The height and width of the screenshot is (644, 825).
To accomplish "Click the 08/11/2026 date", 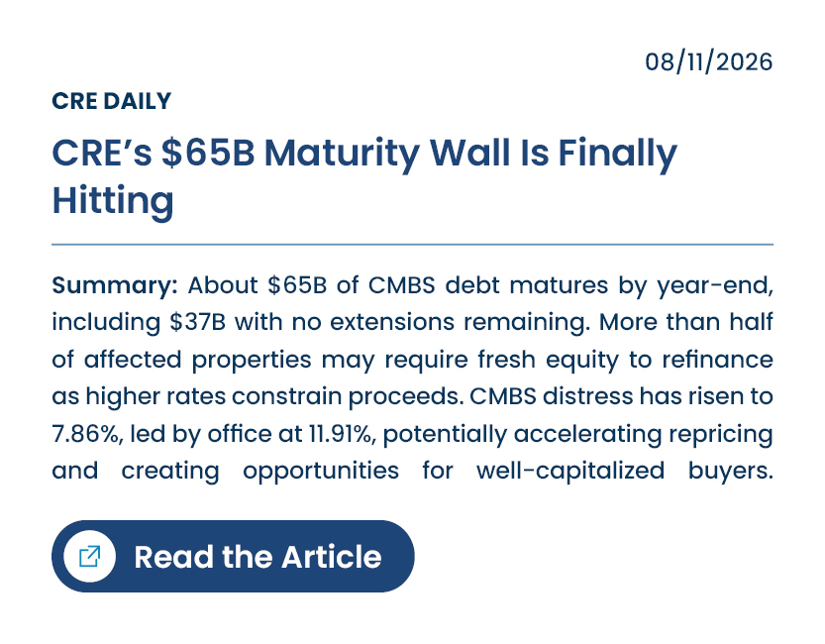I will tap(709, 62).
